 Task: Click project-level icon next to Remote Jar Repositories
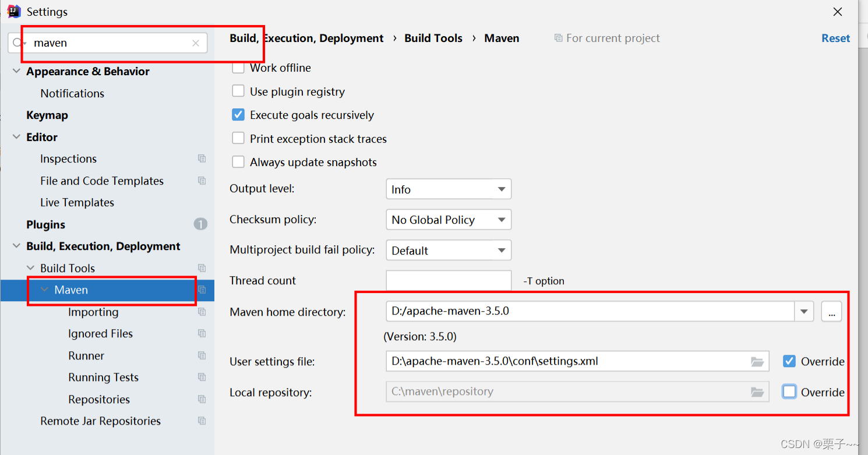click(x=202, y=421)
